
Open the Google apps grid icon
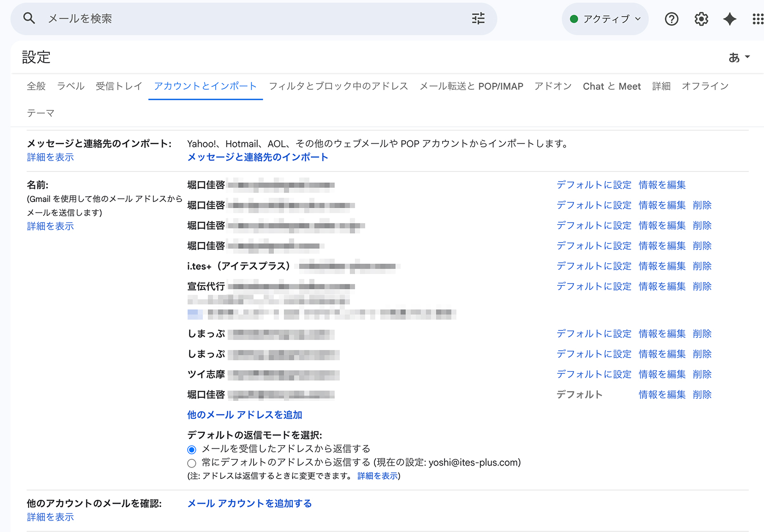pos(757,19)
